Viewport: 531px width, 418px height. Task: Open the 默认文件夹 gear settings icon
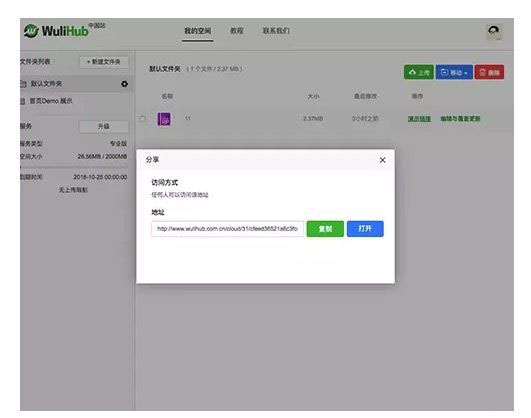point(125,84)
